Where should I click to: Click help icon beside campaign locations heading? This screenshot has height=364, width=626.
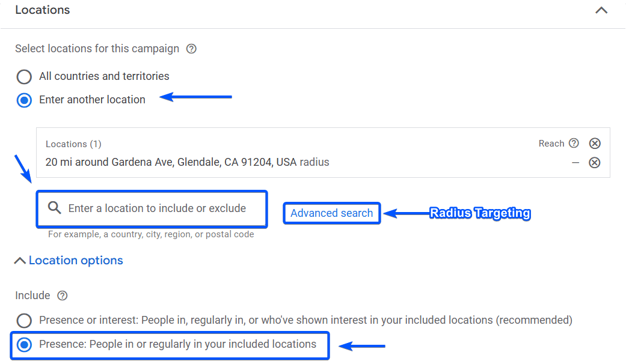[x=191, y=49]
